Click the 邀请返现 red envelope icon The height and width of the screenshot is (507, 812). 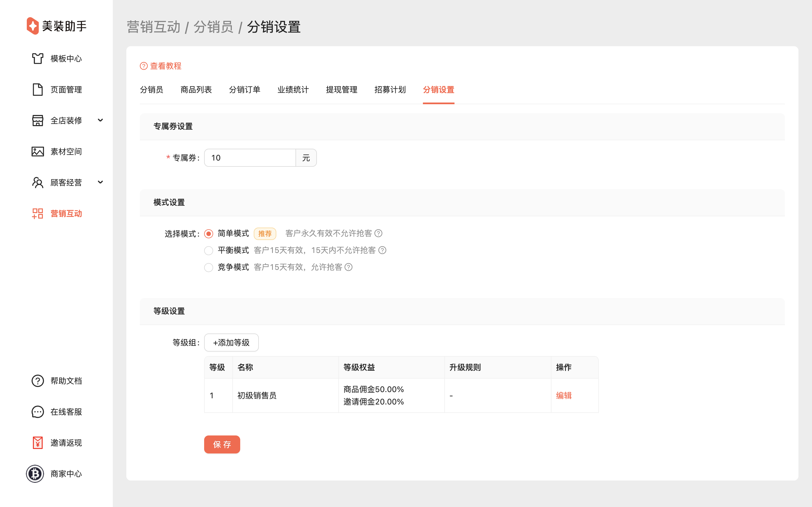[x=37, y=442]
